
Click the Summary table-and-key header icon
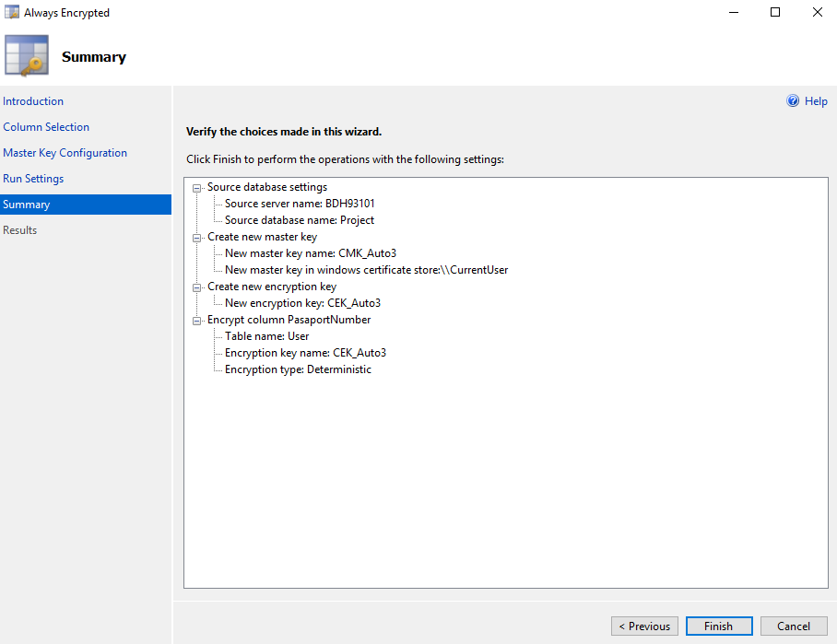27,56
